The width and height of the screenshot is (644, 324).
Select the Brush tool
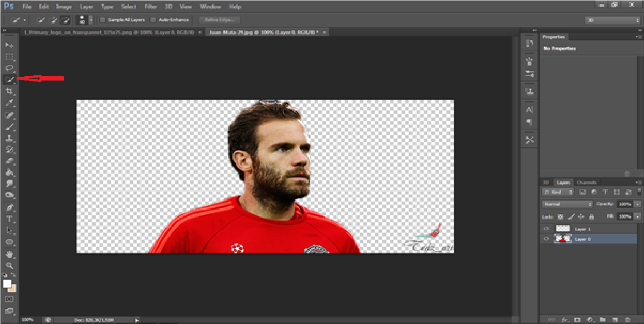[x=9, y=127]
